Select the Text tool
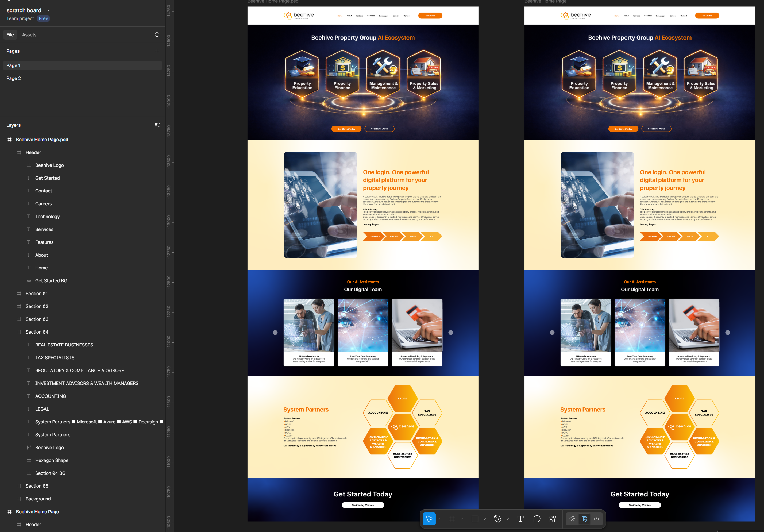This screenshot has width=764, height=532. point(520,519)
